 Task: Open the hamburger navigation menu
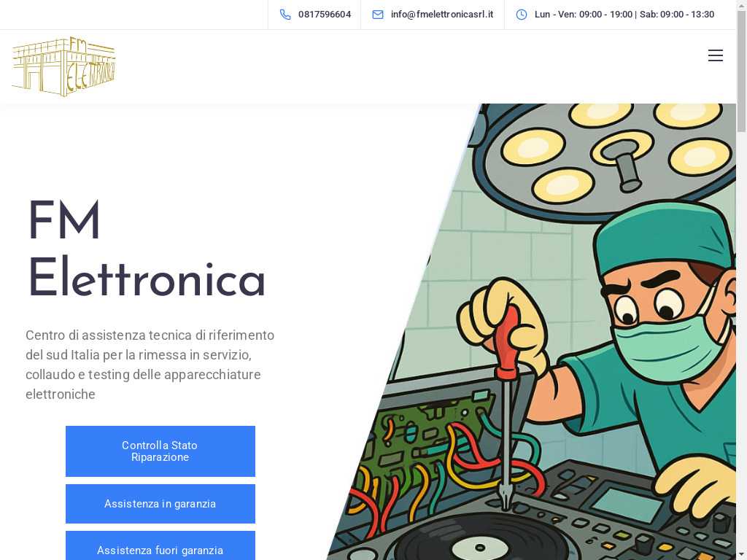coord(715,55)
